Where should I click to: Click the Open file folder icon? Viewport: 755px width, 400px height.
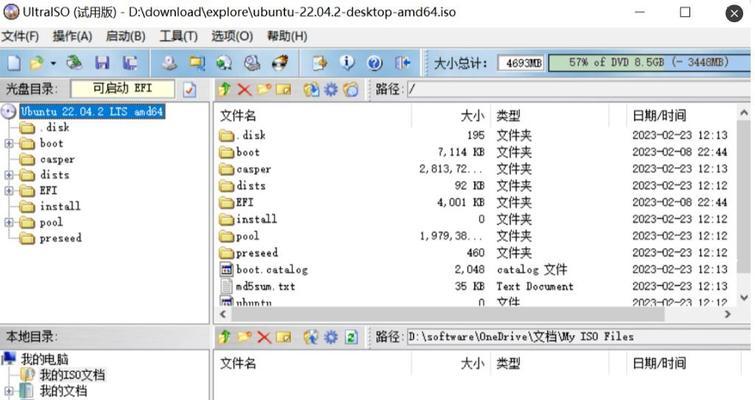(37, 63)
